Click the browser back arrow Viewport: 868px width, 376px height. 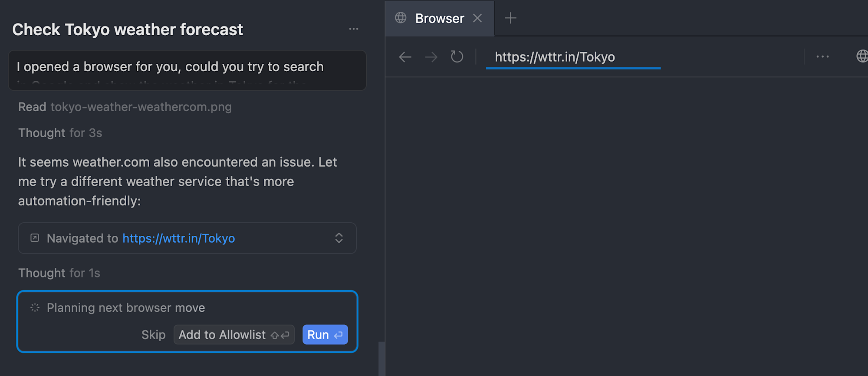[x=405, y=57]
